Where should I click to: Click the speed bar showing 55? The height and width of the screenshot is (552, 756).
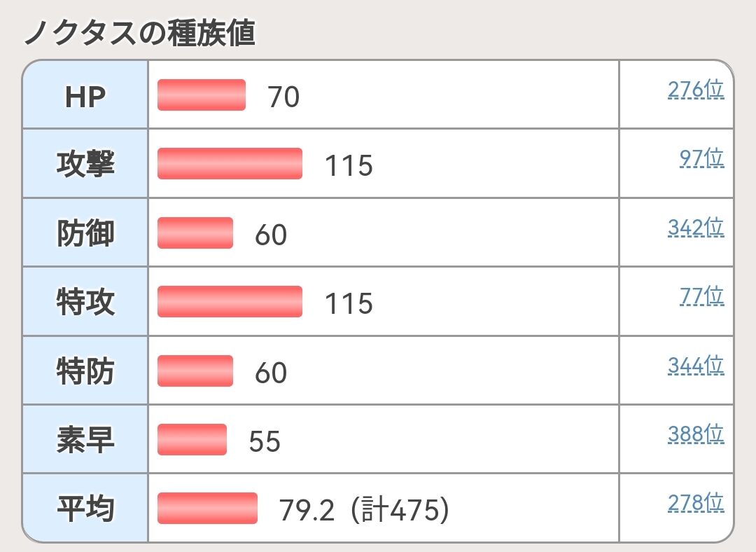(192, 440)
